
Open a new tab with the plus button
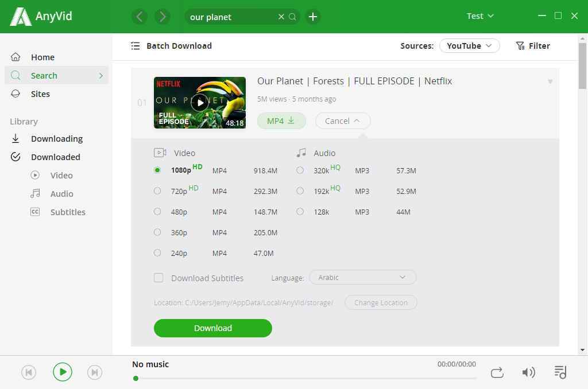pyautogui.click(x=313, y=17)
